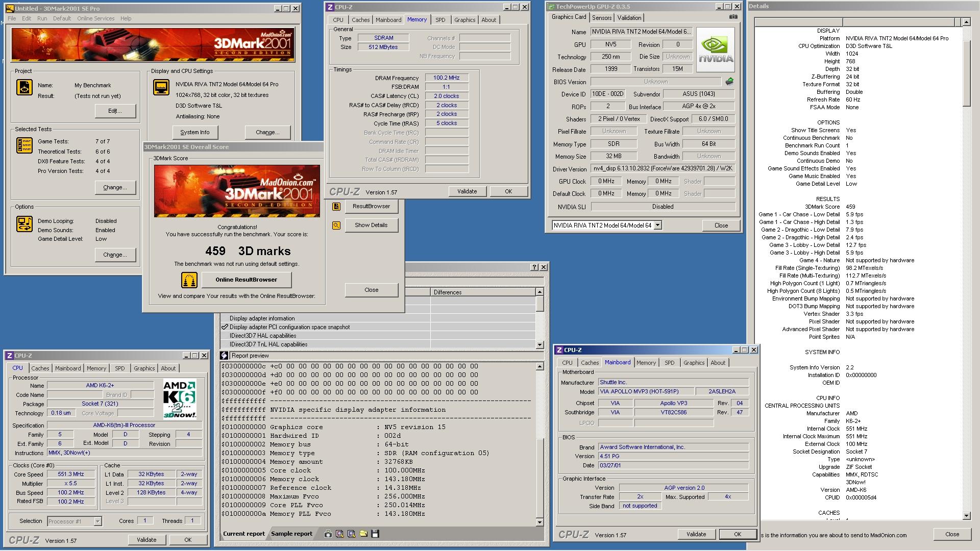Click the floppy disk save icon in report toolbar
Viewport: 980px width, 551px height.
click(x=375, y=534)
